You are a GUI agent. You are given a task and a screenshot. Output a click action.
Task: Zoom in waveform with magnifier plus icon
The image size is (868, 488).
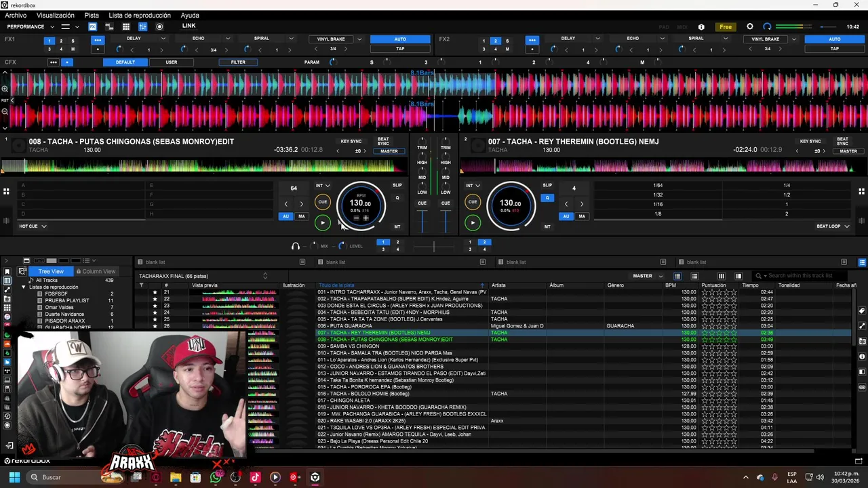click(x=5, y=89)
